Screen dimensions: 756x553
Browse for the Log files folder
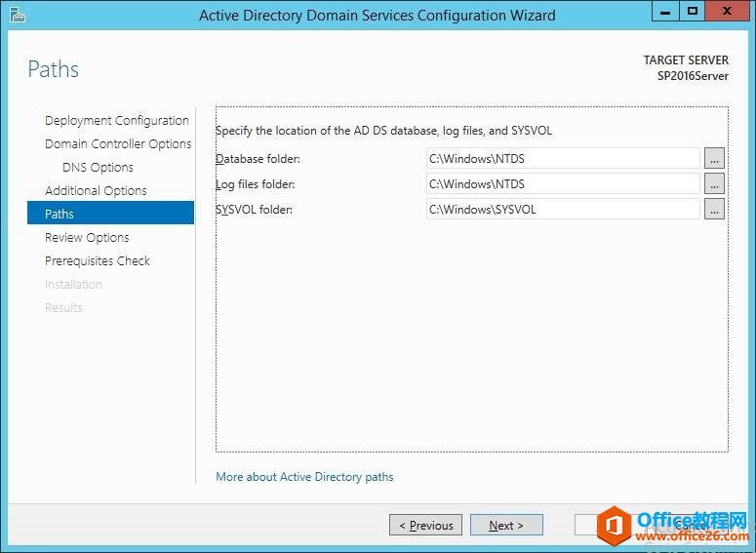coord(714,183)
